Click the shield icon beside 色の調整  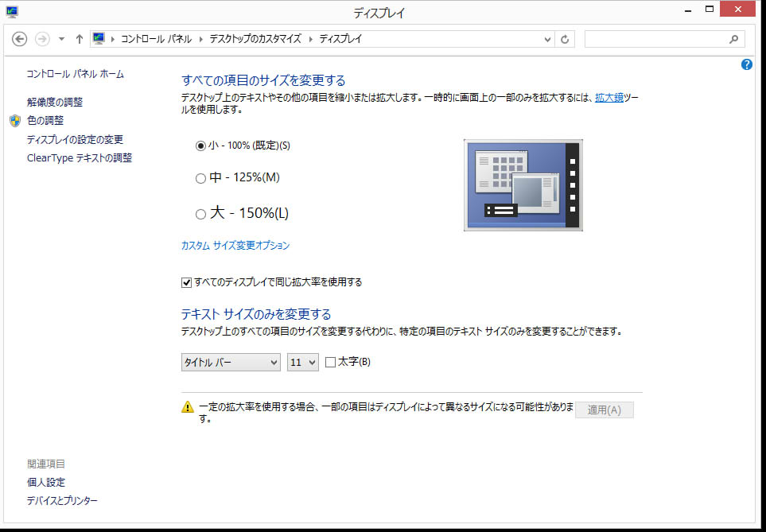click(x=15, y=121)
